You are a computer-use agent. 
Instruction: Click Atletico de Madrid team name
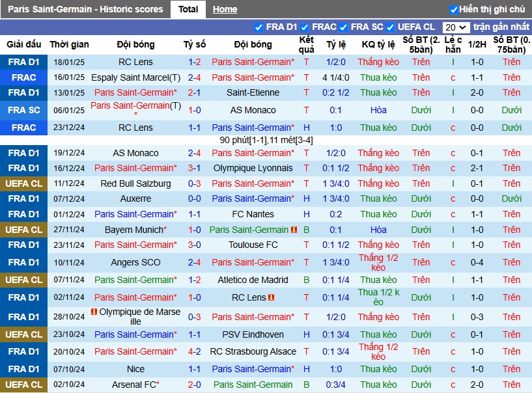tap(253, 280)
